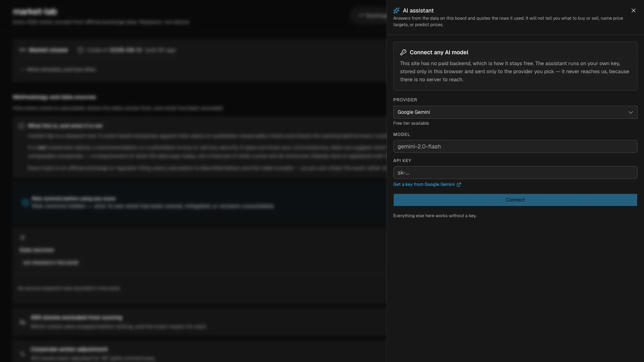Focus the API Key input field
The height and width of the screenshot is (362, 644).
click(515, 173)
